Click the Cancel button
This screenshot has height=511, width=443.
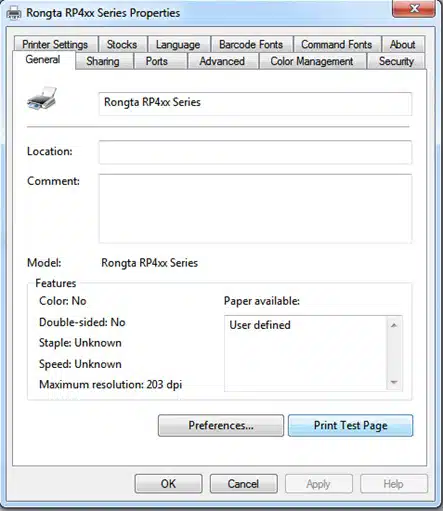tap(243, 484)
